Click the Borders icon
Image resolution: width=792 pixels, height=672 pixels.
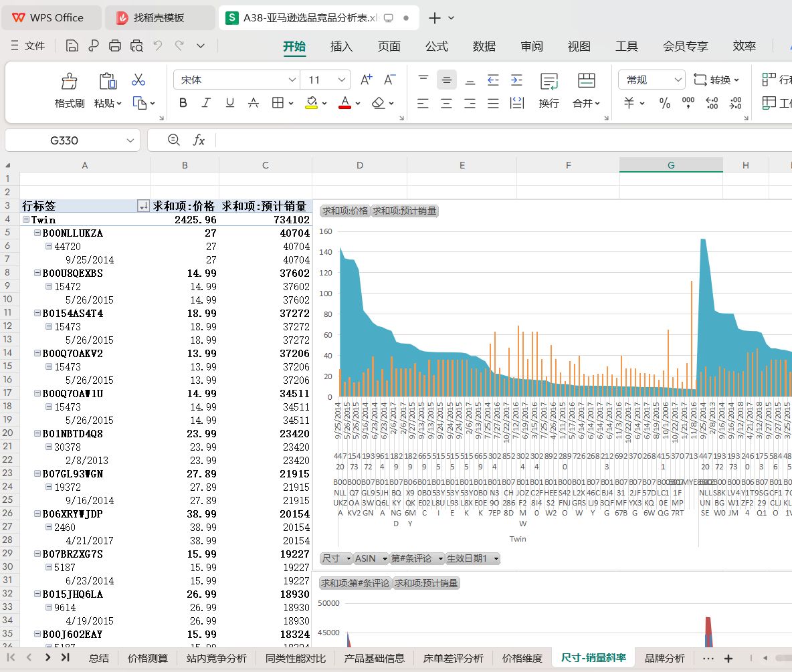[278, 103]
